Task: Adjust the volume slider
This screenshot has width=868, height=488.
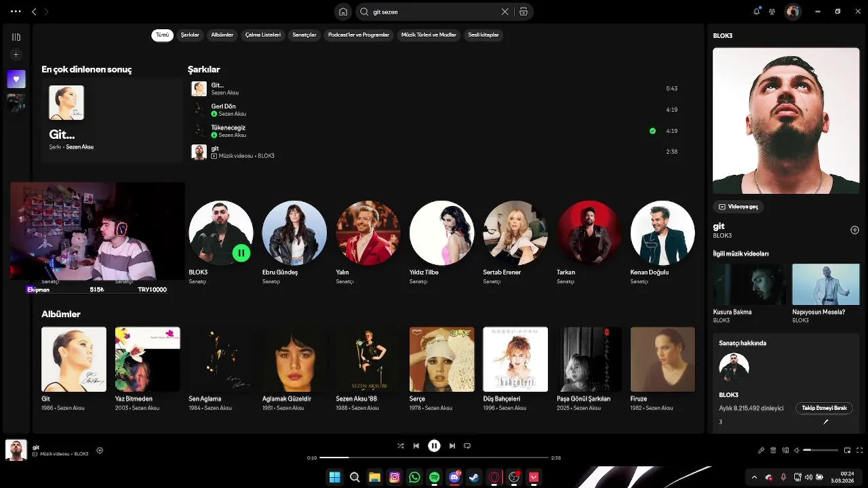Action: point(821,450)
